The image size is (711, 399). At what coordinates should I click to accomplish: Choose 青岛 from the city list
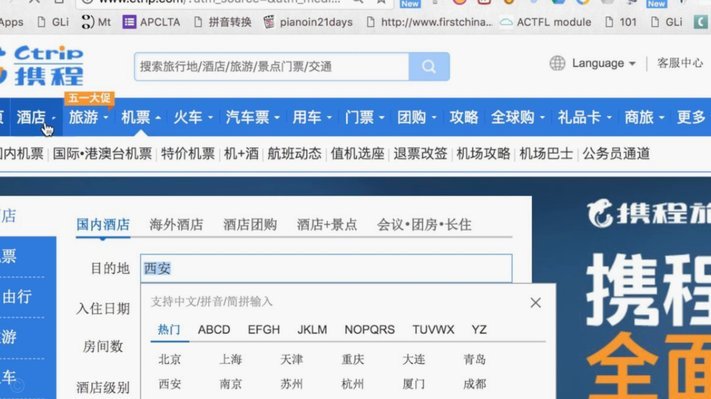tap(475, 360)
